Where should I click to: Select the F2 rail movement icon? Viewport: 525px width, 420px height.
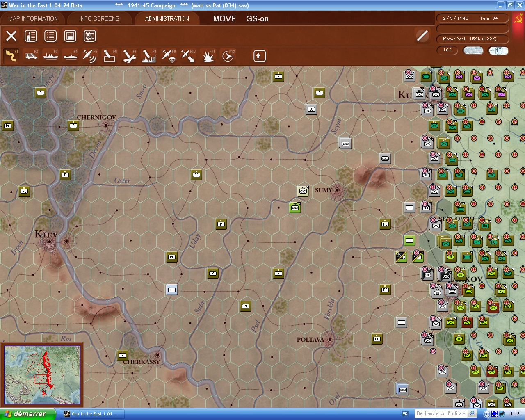[x=31, y=56]
